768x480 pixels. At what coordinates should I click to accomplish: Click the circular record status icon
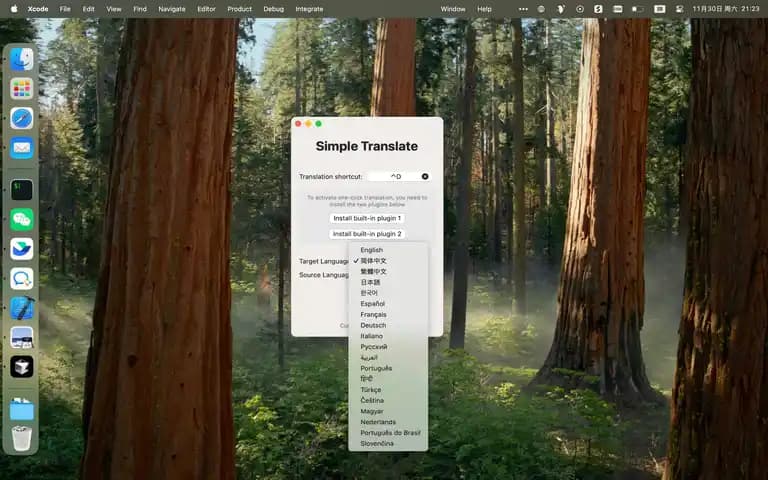click(x=580, y=9)
